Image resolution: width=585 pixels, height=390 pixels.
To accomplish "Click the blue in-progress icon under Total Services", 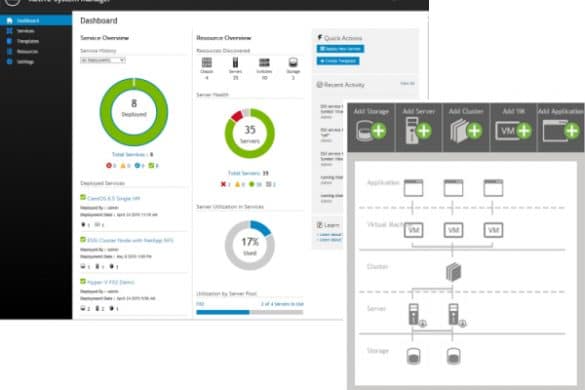I will [137, 165].
